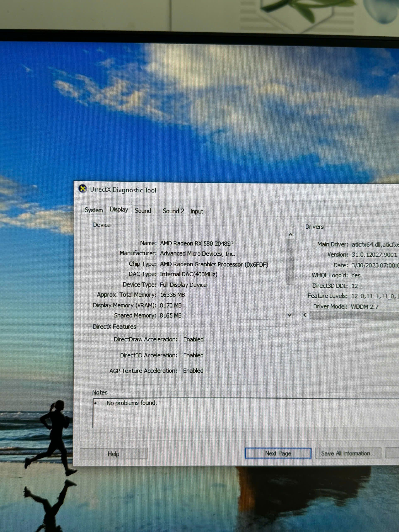The width and height of the screenshot is (399, 532).
Task: Click the Feature Levels 12_0,11_1 value
Action: click(375, 296)
